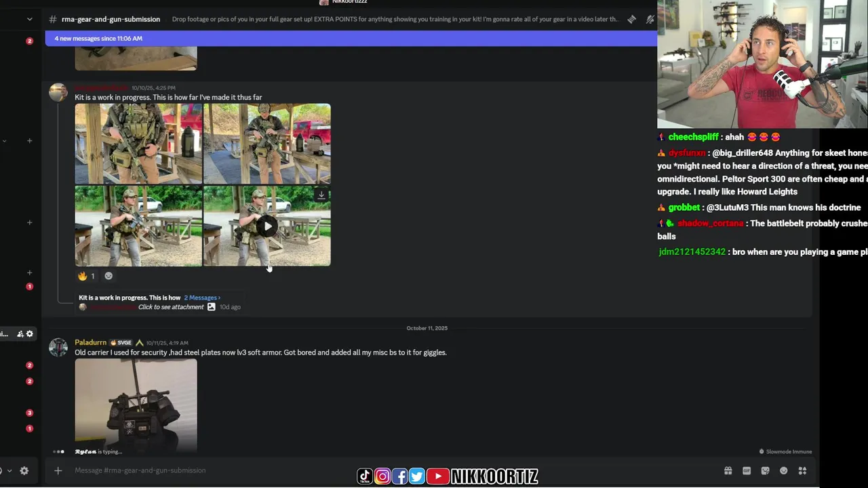The height and width of the screenshot is (488, 868).
Task: Expand the audio device chevron near User Settings
Action: point(9,470)
